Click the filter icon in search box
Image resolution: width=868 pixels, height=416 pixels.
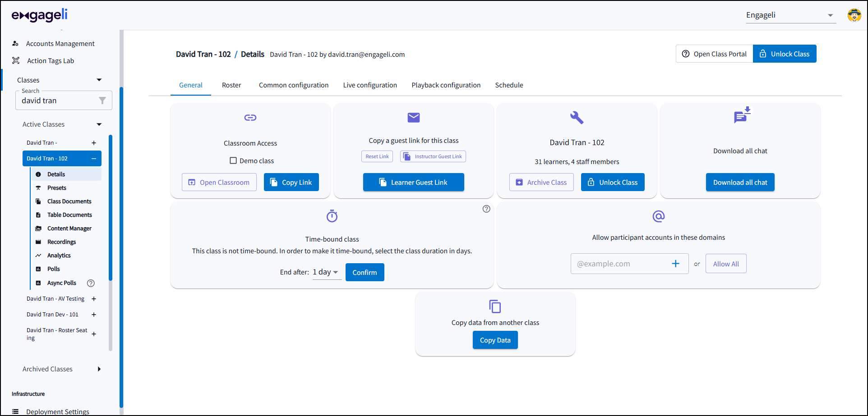click(x=102, y=101)
